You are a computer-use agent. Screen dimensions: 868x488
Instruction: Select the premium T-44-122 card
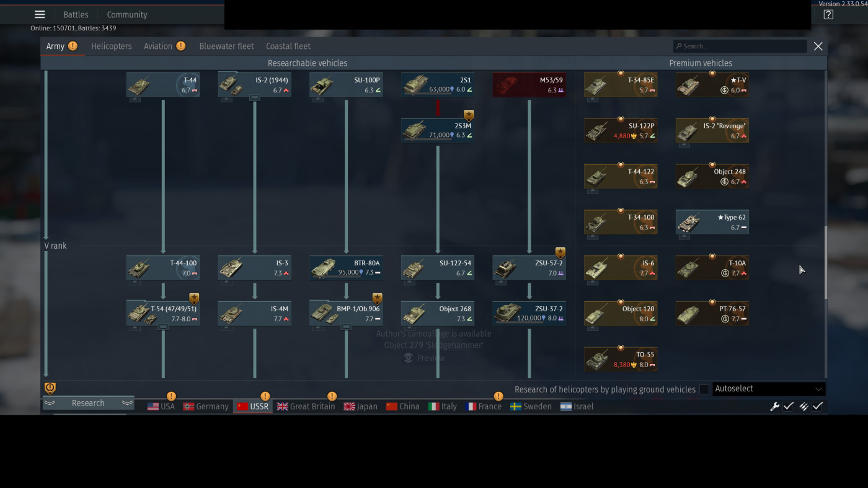621,177
